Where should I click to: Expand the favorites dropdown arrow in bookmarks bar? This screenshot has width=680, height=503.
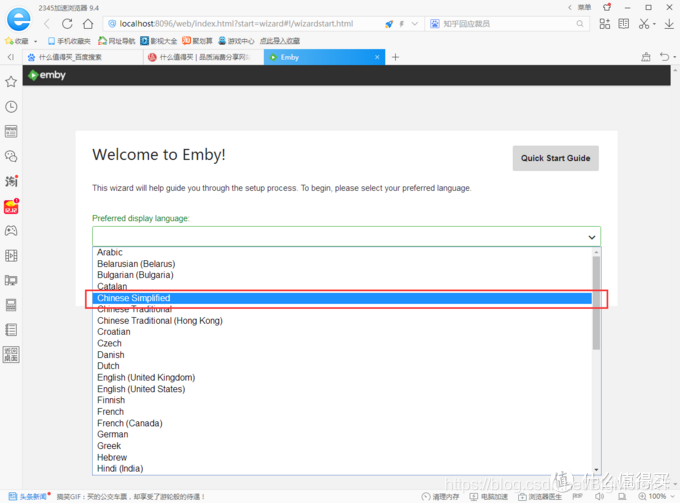pos(35,41)
